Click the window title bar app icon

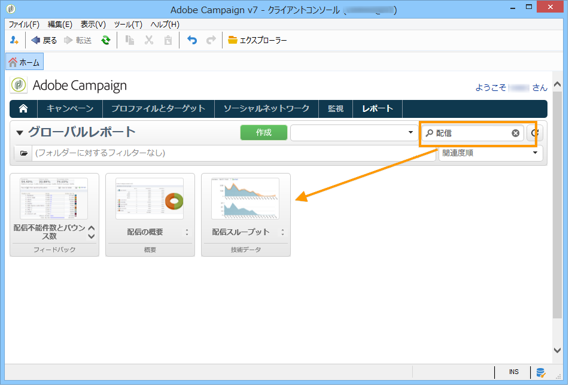11,9
